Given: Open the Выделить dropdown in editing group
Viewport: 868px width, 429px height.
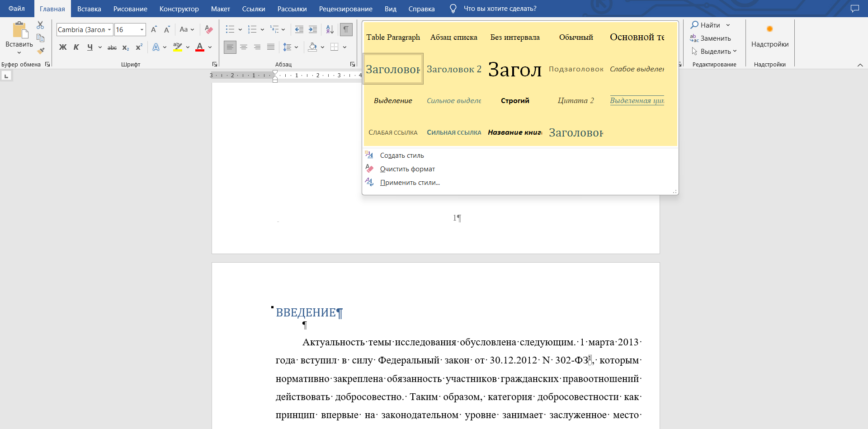Looking at the screenshot, I should pyautogui.click(x=714, y=52).
